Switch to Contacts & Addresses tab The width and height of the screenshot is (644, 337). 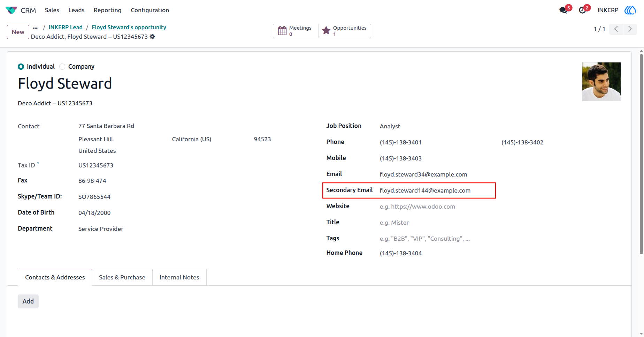click(x=55, y=277)
